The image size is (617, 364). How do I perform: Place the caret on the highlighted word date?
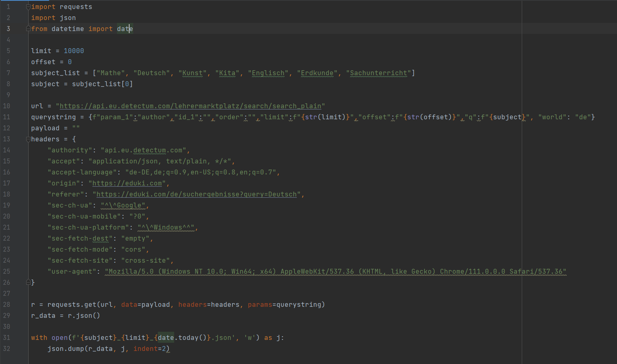pyautogui.click(x=125, y=29)
